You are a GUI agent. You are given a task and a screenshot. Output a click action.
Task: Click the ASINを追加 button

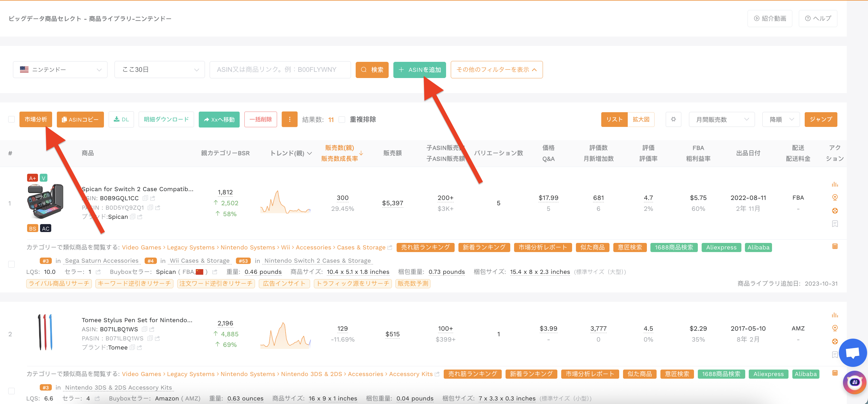(x=420, y=69)
